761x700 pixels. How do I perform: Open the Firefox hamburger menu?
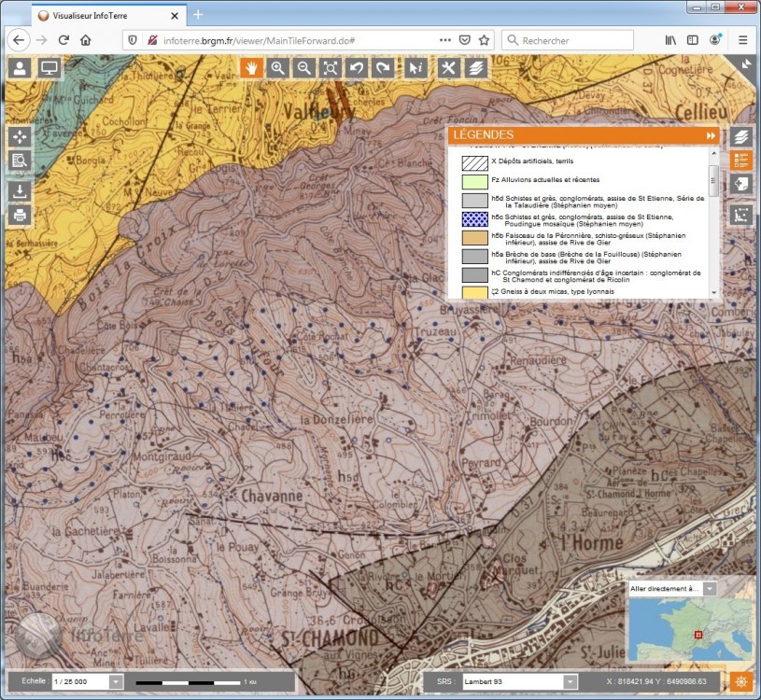741,40
